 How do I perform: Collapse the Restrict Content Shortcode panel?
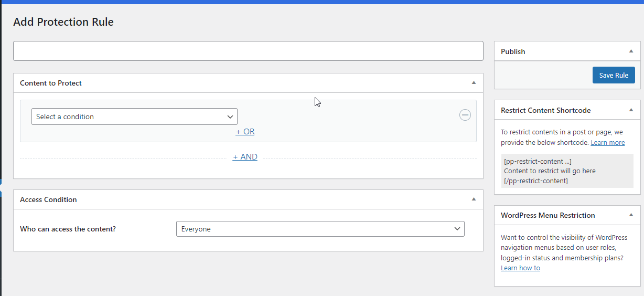coord(631,110)
